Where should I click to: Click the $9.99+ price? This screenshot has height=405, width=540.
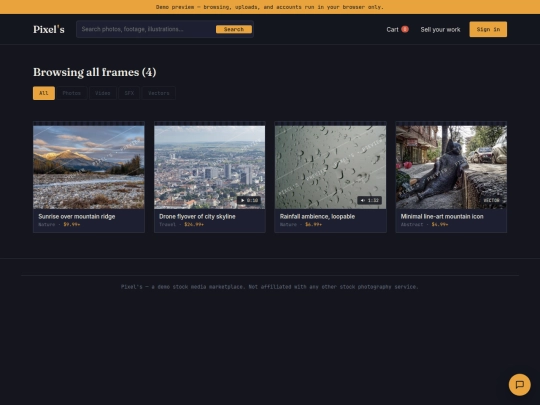coord(72,225)
